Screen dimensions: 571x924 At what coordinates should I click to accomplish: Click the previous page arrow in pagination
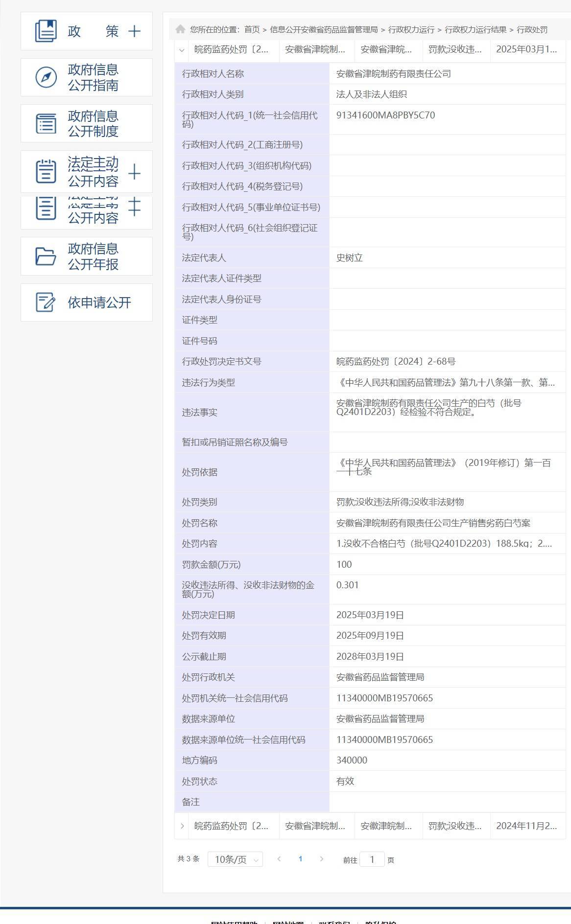[x=279, y=859]
